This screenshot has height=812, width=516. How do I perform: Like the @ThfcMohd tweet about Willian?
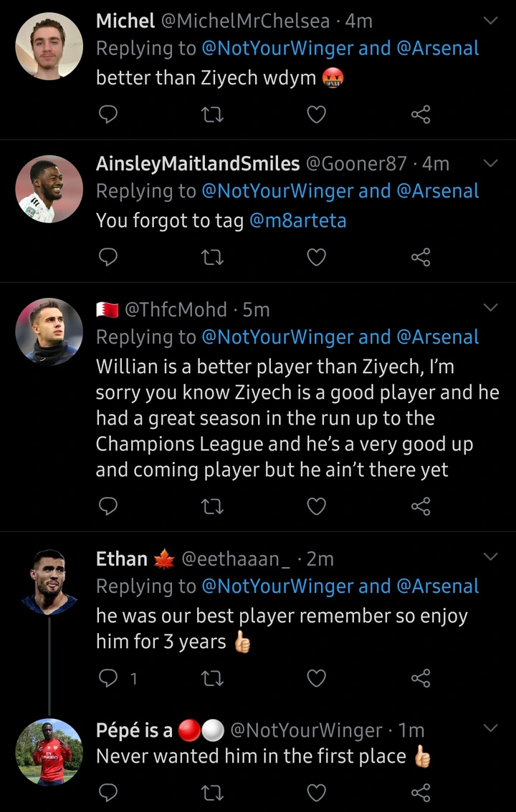click(316, 506)
